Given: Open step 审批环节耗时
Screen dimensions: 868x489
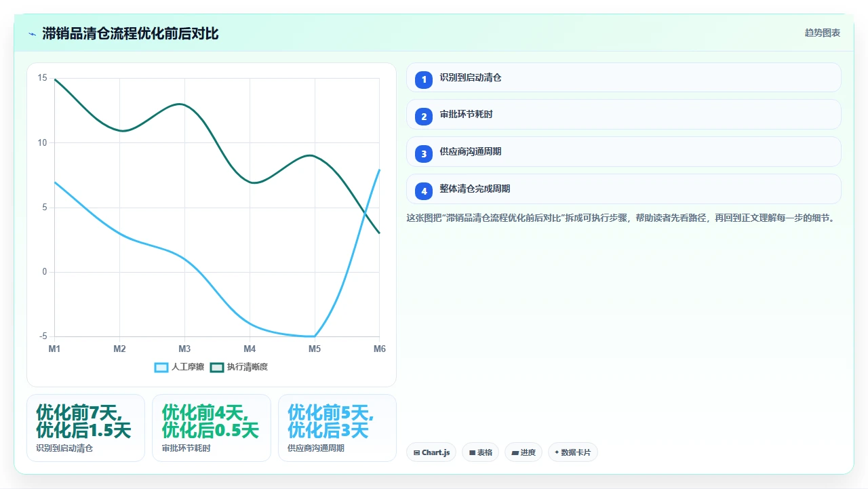Looking at the screenshot, I should click(x=624, y=115).
